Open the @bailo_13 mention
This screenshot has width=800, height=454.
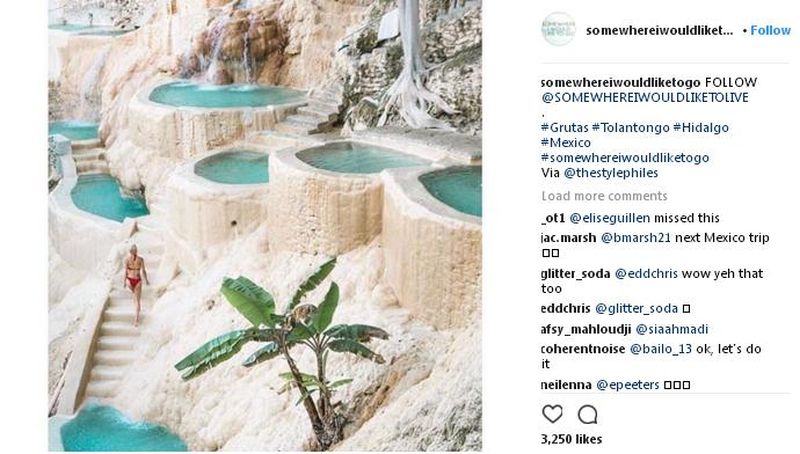661,349
